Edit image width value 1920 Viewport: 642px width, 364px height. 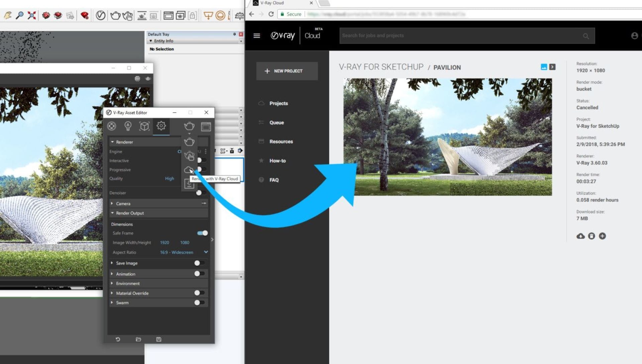[x=165, y=242]
